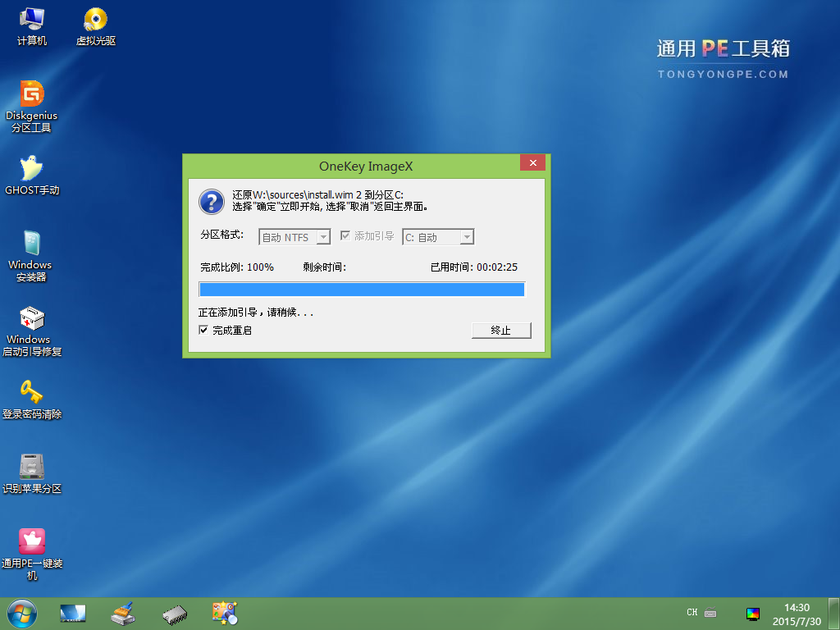This screenshot has width=840, height=630.
Task: Click the 已用时间: 00:02:25 text
Action: pyautogui.click(x=474, y=267)
